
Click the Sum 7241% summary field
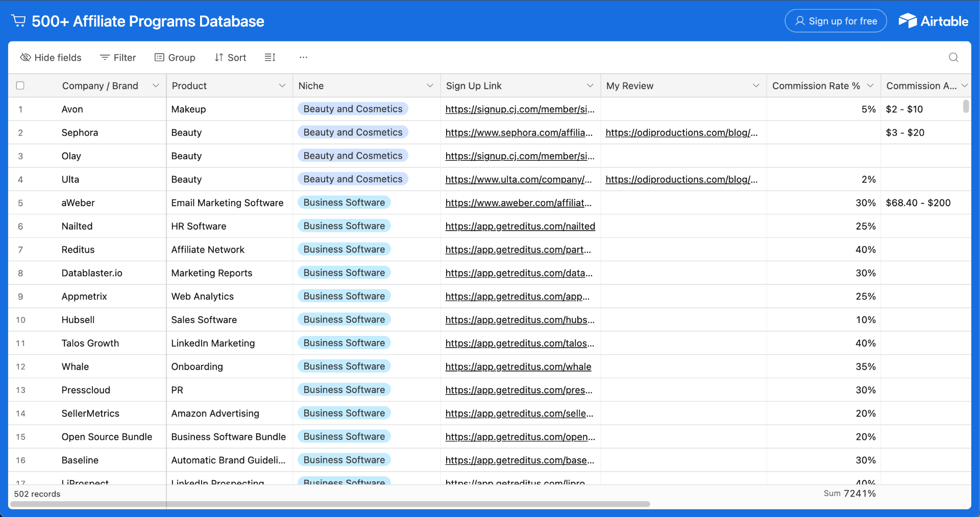pos(849,494)
